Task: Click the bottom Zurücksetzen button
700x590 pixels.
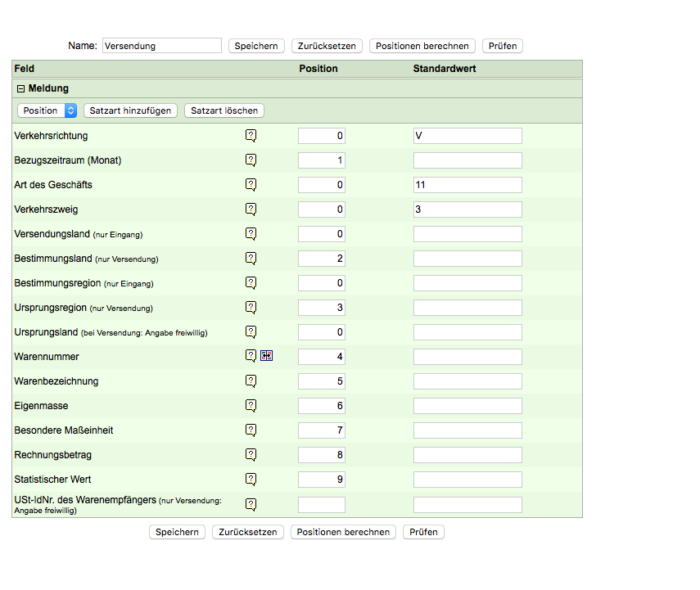Action: pyautogui.click(x=247, y=532)
